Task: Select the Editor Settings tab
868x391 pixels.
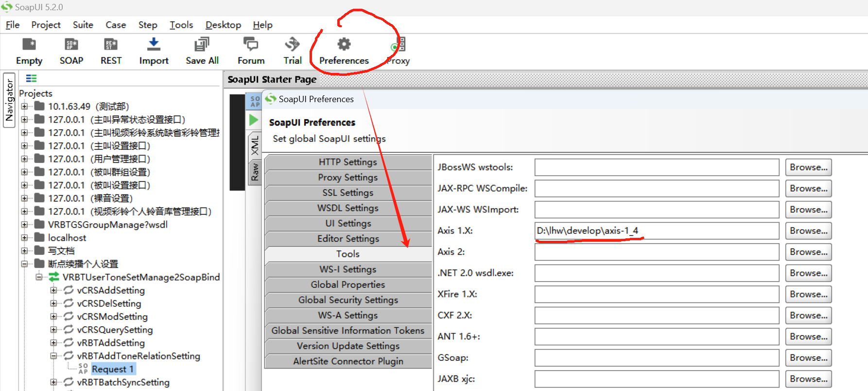Action: [x=348, y=239]
